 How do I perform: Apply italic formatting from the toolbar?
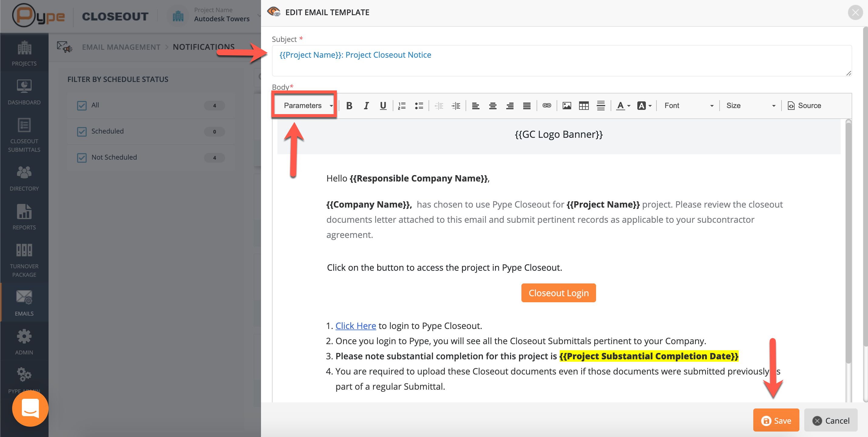[366, 106]
